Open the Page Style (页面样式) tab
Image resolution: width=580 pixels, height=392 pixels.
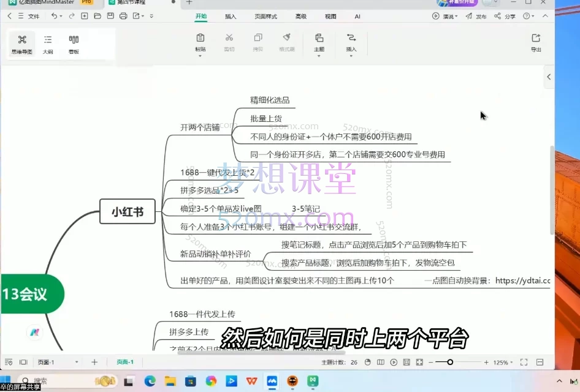265,17
